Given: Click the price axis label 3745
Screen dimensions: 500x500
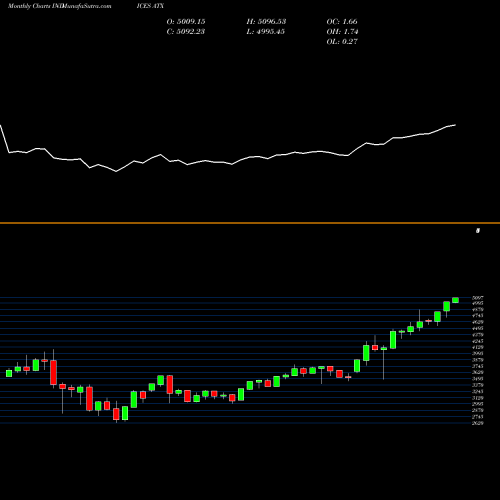Looking at the screenshot, I should point(478,366).
